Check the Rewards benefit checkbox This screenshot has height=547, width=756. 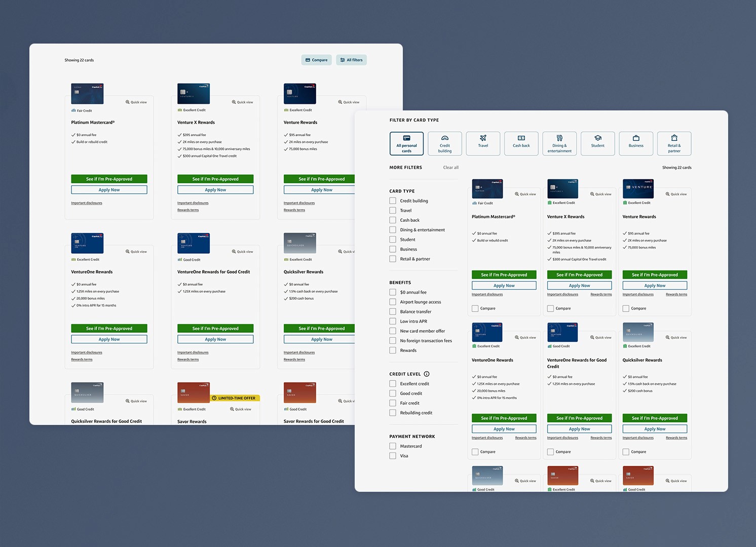click(393, 350)
